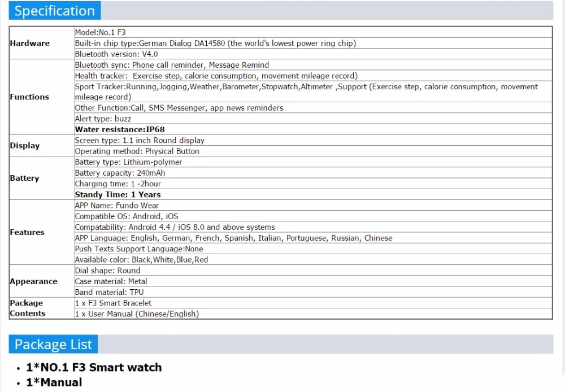Select the Battery row label
565x392 pixels.
point(24,178)
